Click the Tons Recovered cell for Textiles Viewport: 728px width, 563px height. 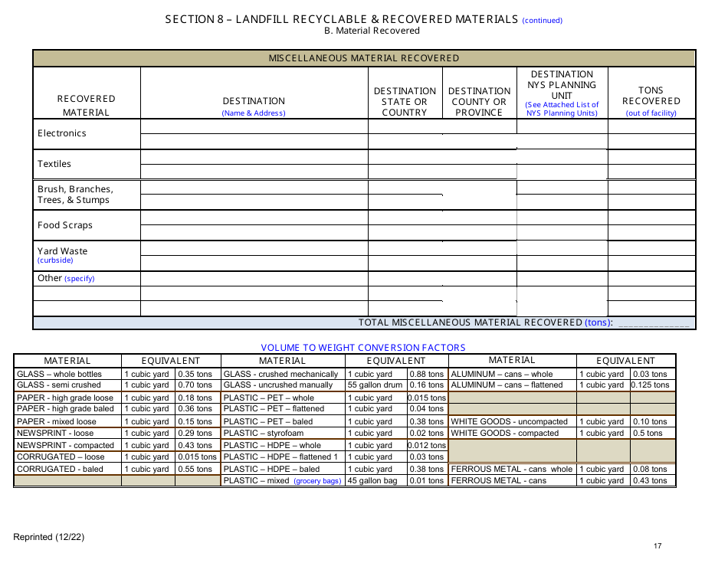[651, 163]
